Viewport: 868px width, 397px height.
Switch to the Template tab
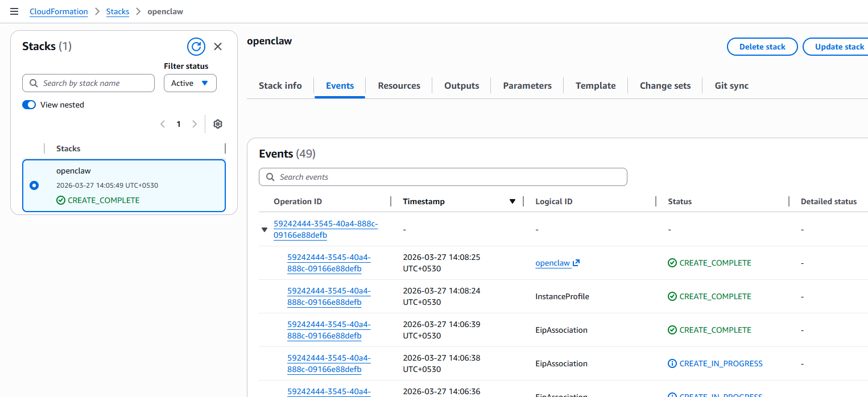coord(595,86)
